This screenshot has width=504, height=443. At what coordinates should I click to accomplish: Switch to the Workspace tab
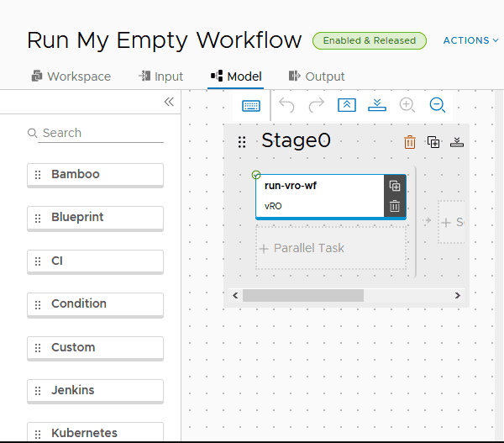click(71, 76)
